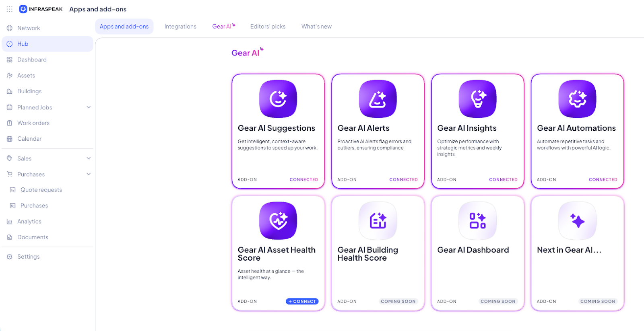Click ADD-ON label on Gear AI Suggestions card
Screen dimensions: 644x331
247,180
